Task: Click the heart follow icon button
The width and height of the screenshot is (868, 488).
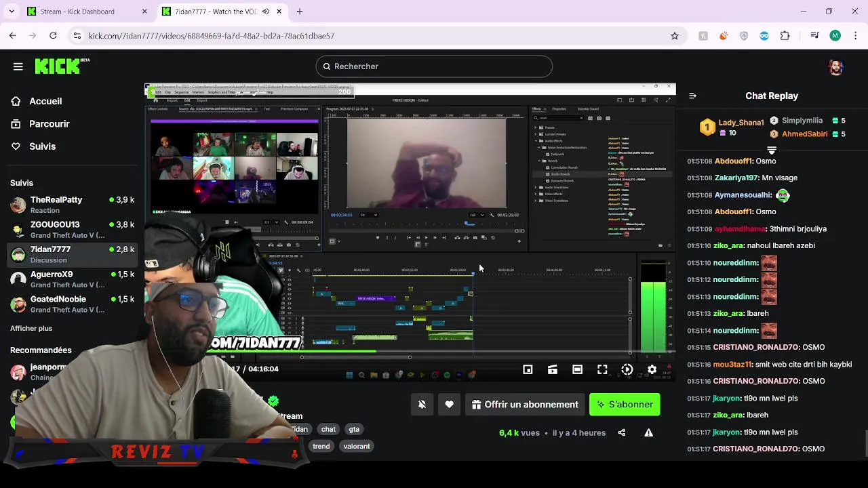Action: click(449, 405)
